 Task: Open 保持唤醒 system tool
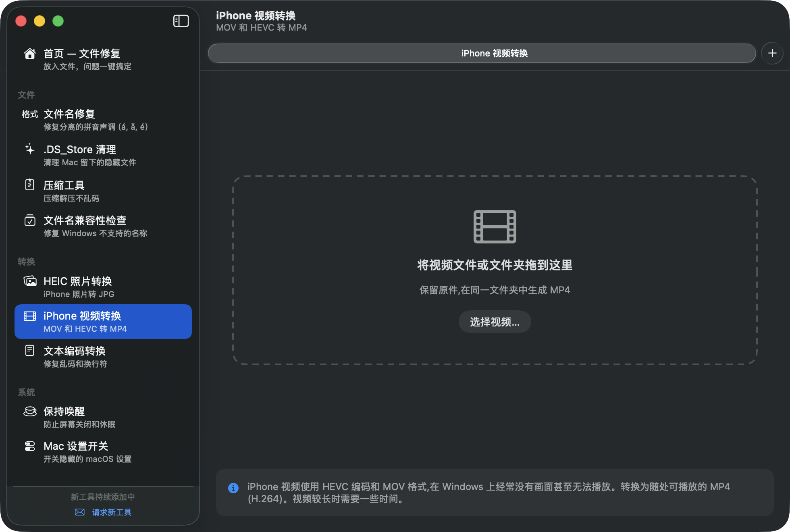tap(103, 417)
